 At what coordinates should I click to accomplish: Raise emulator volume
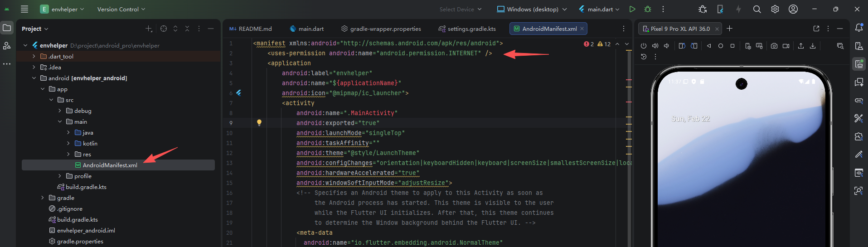point(655,46)
